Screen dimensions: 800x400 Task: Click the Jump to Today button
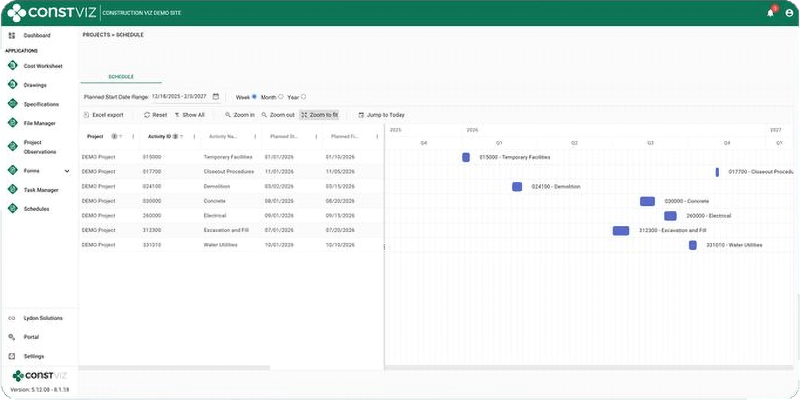(381, 115)
